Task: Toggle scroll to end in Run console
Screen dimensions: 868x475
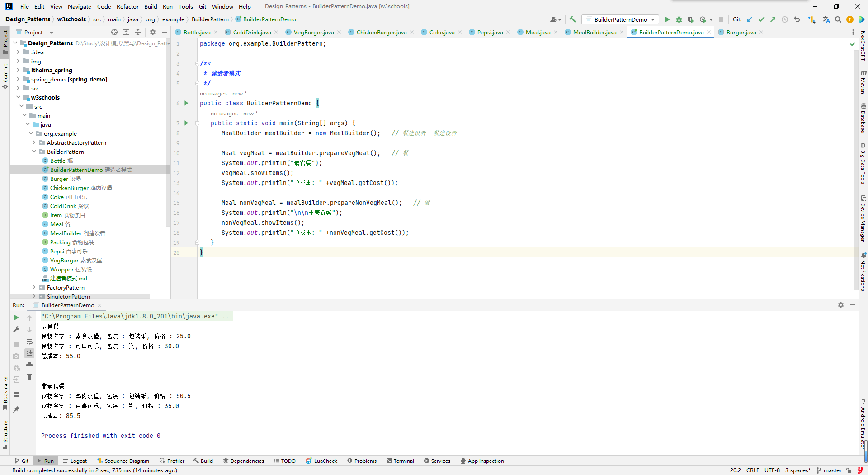Action: 29,353
